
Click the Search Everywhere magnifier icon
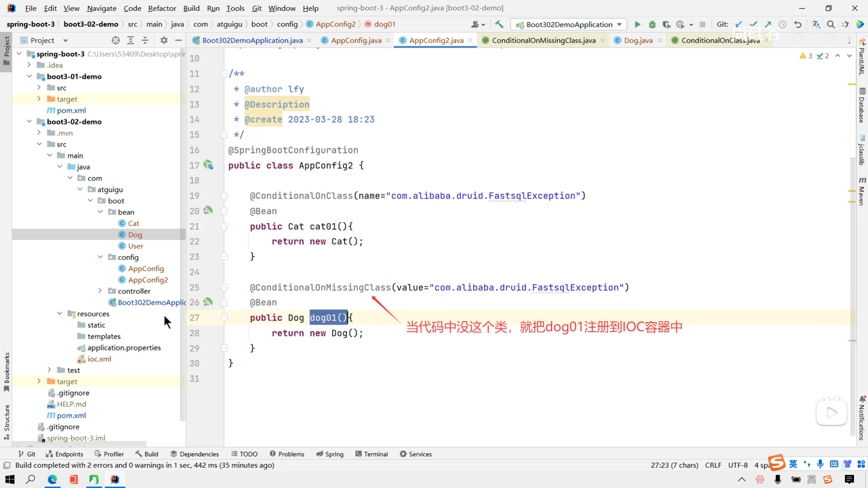click(831, 24)
